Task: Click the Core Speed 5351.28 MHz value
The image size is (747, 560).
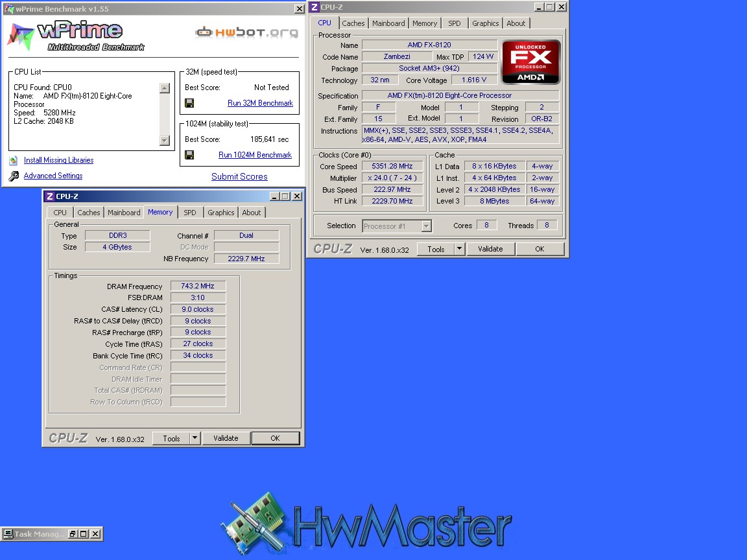Action: (x=392, y=166)
